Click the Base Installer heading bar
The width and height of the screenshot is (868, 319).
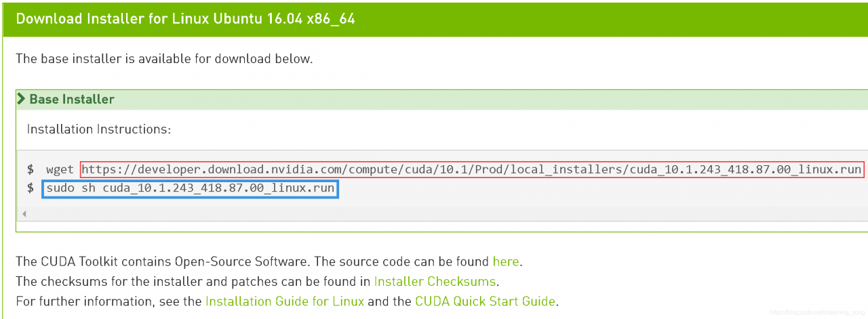tap(442, 100)
